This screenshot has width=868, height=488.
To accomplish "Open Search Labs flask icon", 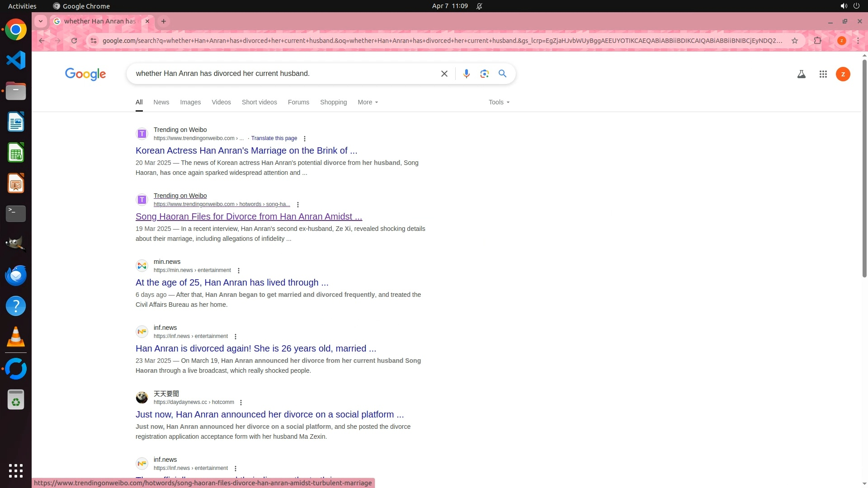I will [801, 74].
